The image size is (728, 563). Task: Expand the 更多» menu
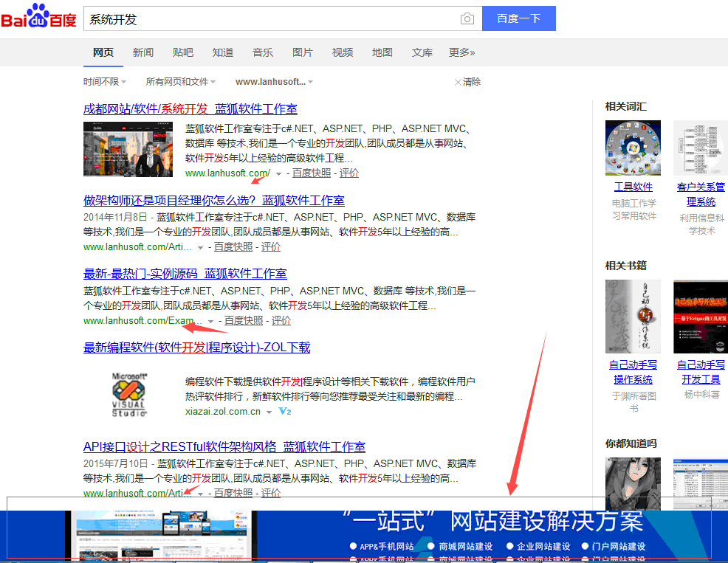click(x=461, y=52)
